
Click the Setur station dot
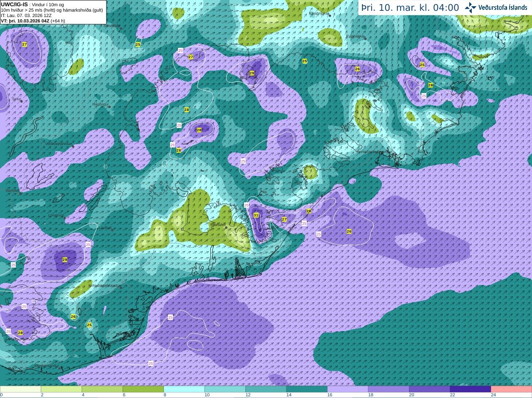pos(21,101)
